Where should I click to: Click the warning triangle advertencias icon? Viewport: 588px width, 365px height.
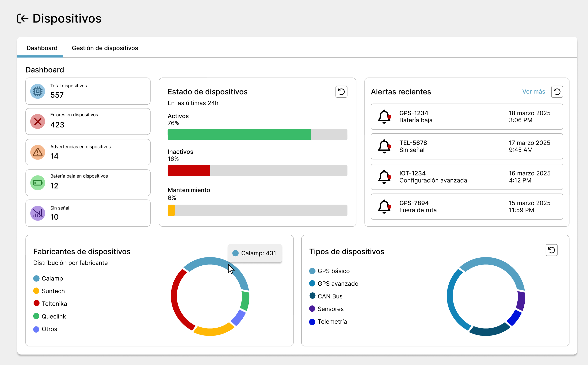pos(38,152)
